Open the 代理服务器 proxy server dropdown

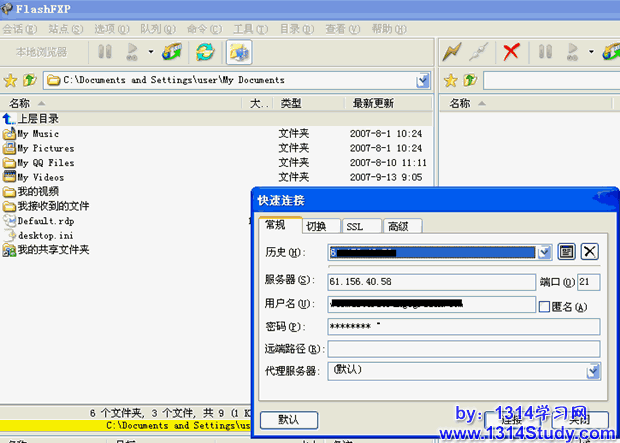[592, 371]
